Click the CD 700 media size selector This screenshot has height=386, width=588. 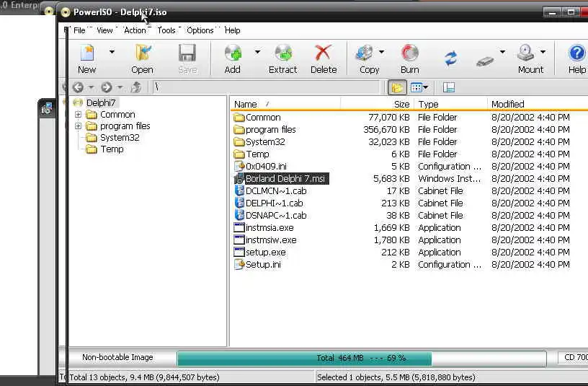point(573,357)
